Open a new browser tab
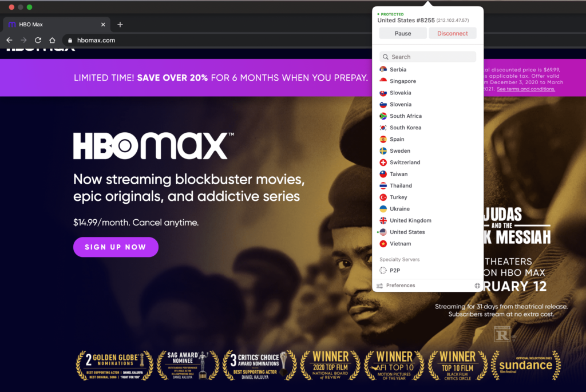 [x=120, y=25]
